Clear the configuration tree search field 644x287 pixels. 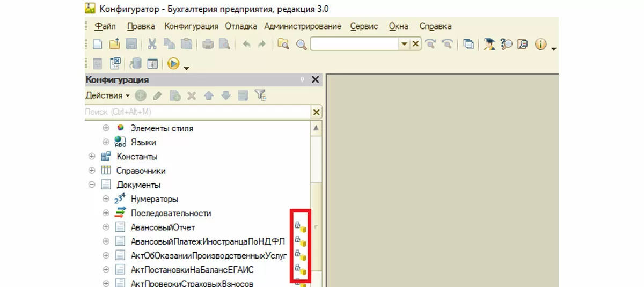pos(316,112)
